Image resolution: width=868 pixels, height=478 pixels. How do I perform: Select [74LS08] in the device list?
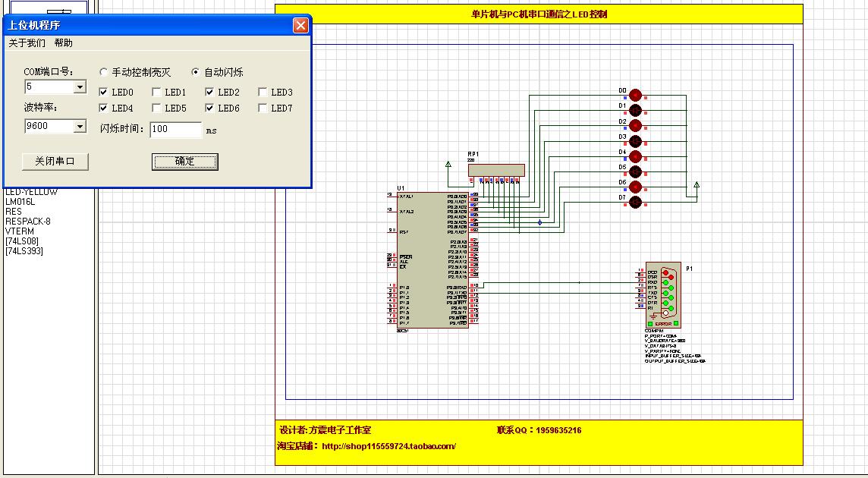(21, 241)
